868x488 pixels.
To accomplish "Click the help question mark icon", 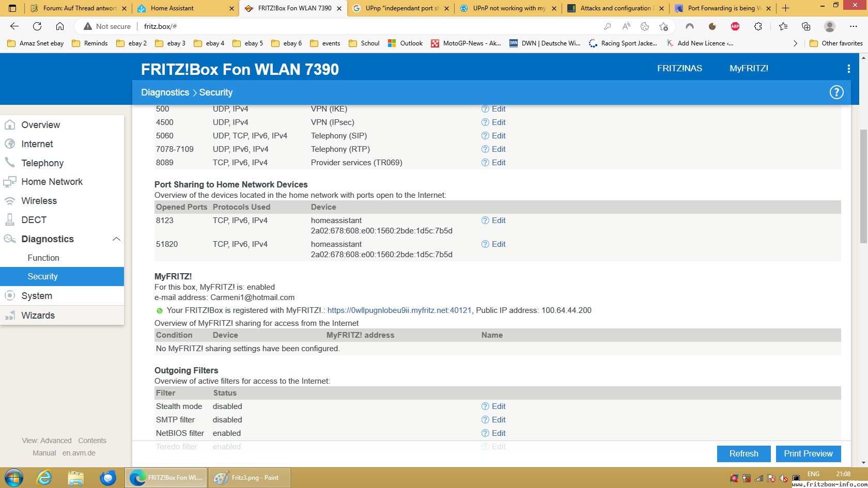I will click(836, 92).
